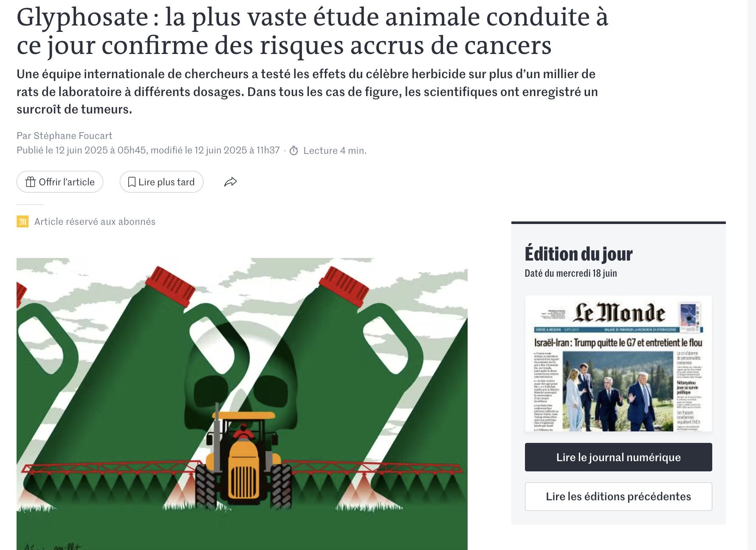The height and width of the screenshot is (550, 756).
Task: Open the Offrir l'article button
Action: click(60, 182)
